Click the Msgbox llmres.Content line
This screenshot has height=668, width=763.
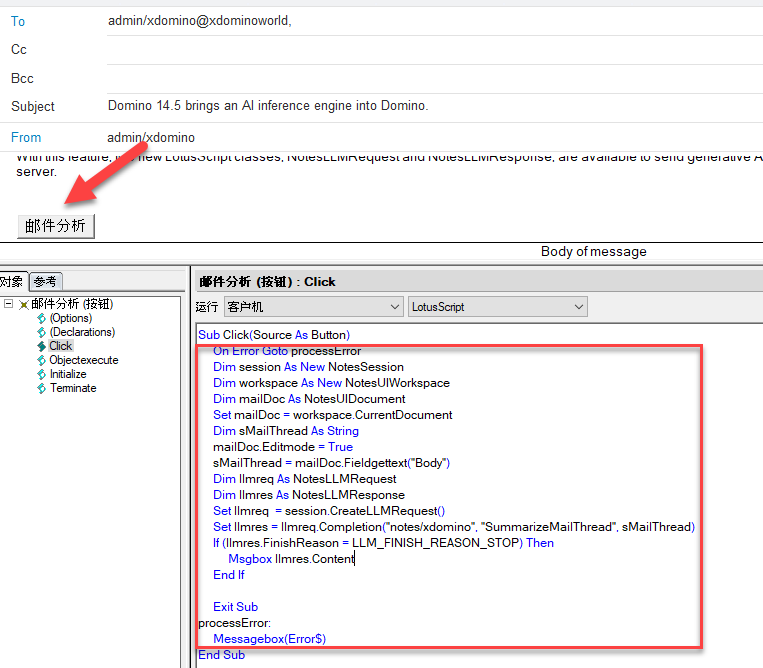pos(291,559)
